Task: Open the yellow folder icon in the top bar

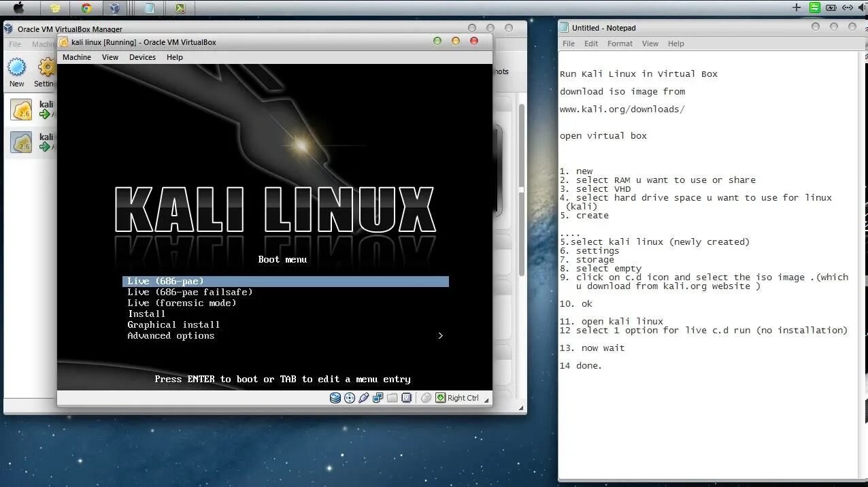Action: pyautogui.click(x=55, y=8)
